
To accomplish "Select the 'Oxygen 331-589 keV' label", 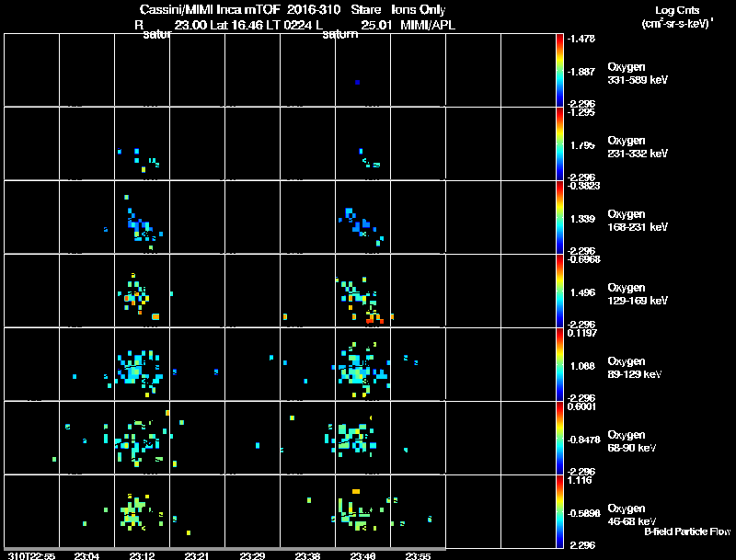I will 638,74.
